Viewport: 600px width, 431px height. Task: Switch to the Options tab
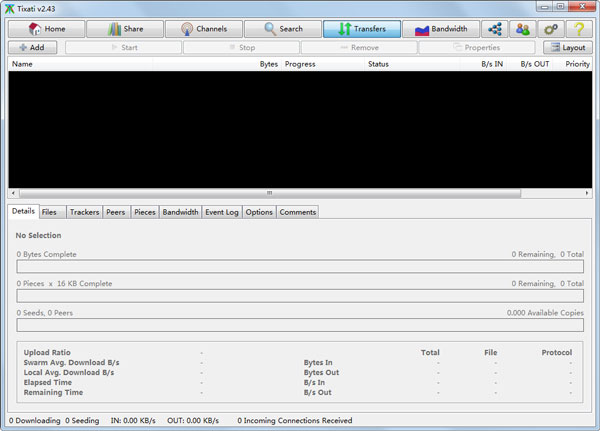(259, 212)
